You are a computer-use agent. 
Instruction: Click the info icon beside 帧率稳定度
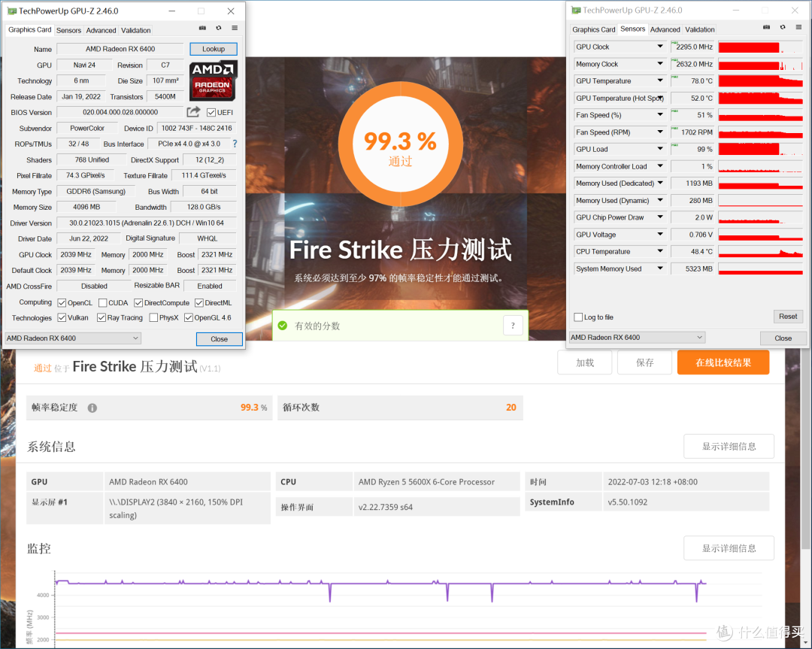click(92, 408)
